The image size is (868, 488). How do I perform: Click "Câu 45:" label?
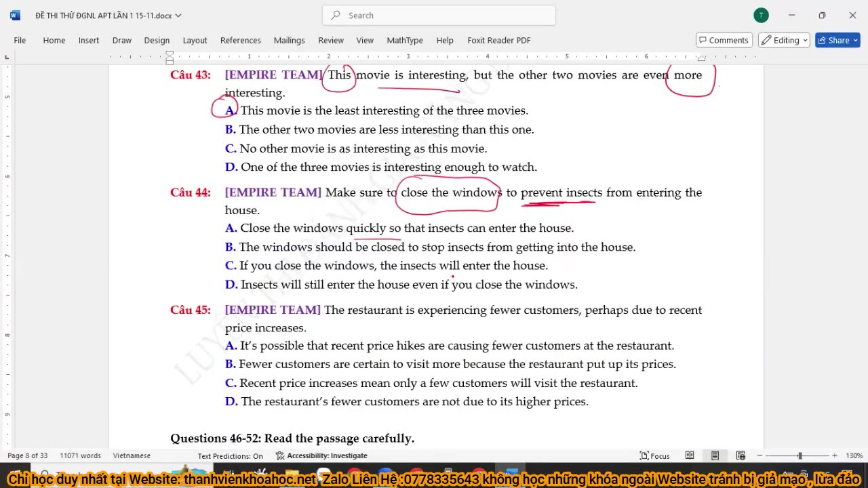tap(191, 310)
